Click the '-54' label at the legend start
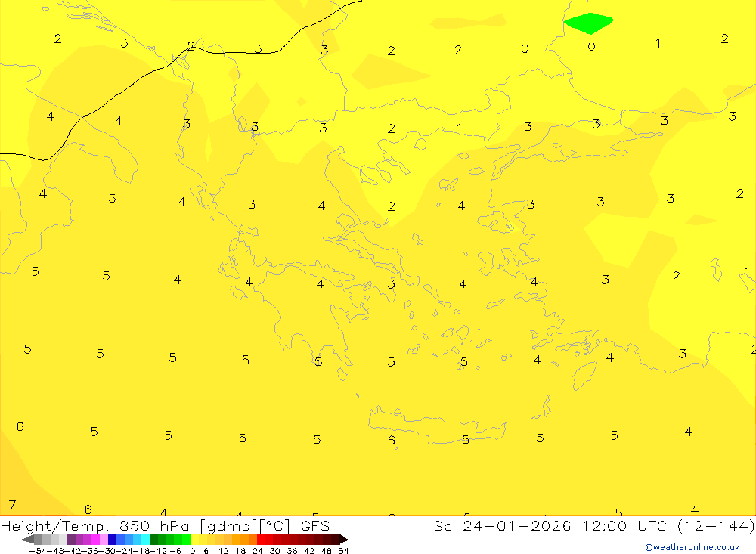The image size is (756, 554). [x=38, y=551]
